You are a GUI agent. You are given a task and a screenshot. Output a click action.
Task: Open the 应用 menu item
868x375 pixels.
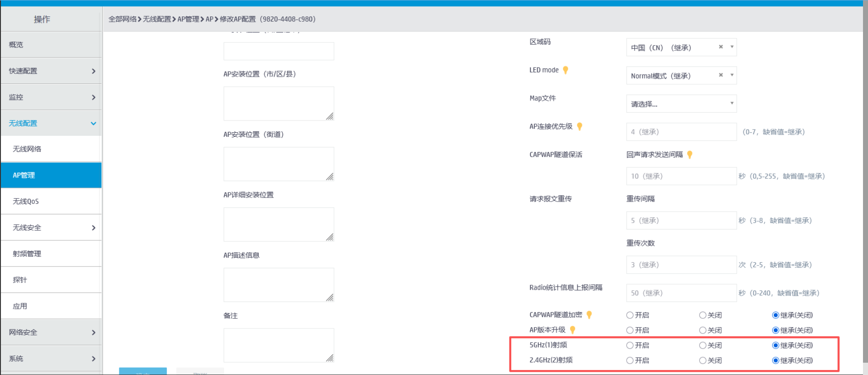point(51,306)
